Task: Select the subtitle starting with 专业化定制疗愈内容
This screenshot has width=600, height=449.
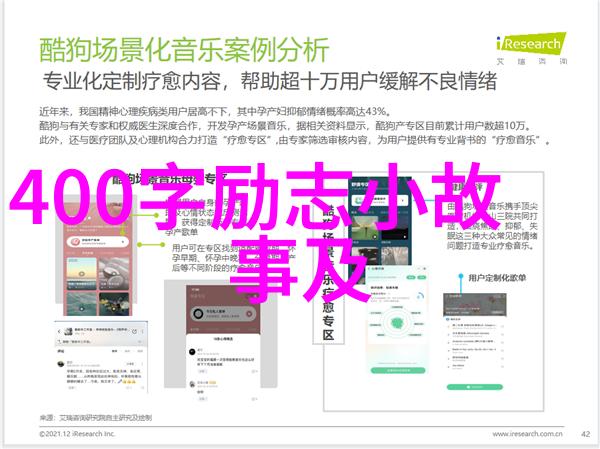Action: [269, 81]
